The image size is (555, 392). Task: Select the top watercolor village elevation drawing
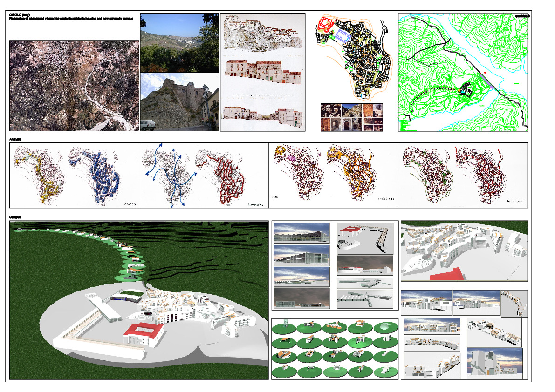(x=263, y=33)
